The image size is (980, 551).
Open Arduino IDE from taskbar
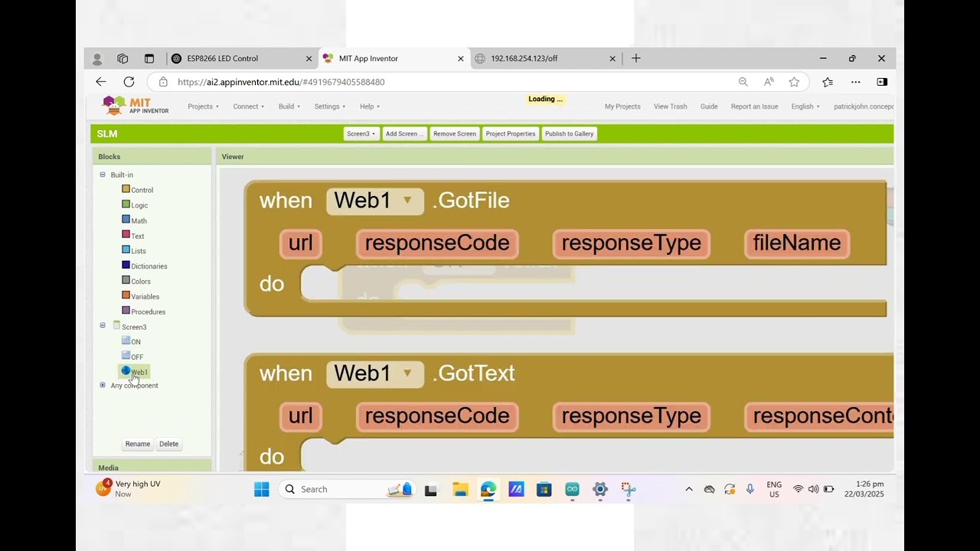[572, 489]
